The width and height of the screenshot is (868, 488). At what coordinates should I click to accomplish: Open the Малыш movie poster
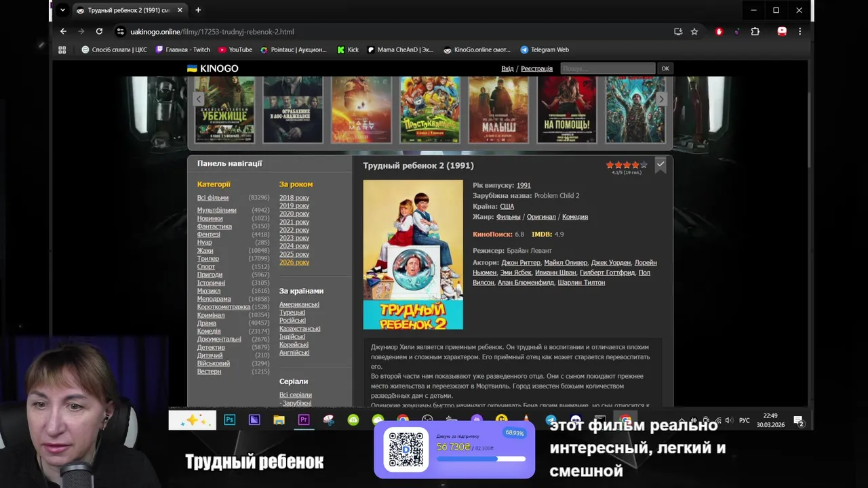coord(498,109)
